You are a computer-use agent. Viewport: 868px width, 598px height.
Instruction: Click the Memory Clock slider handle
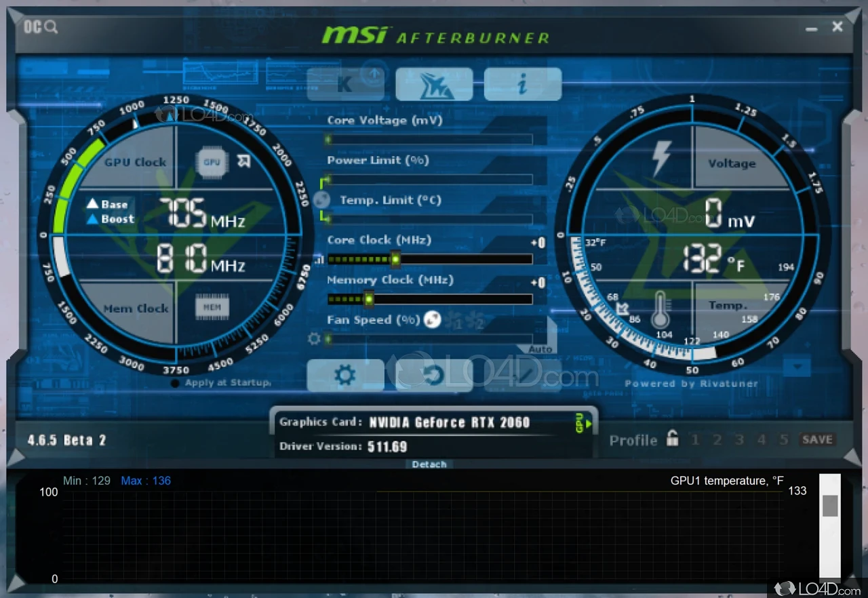(369, 298)
